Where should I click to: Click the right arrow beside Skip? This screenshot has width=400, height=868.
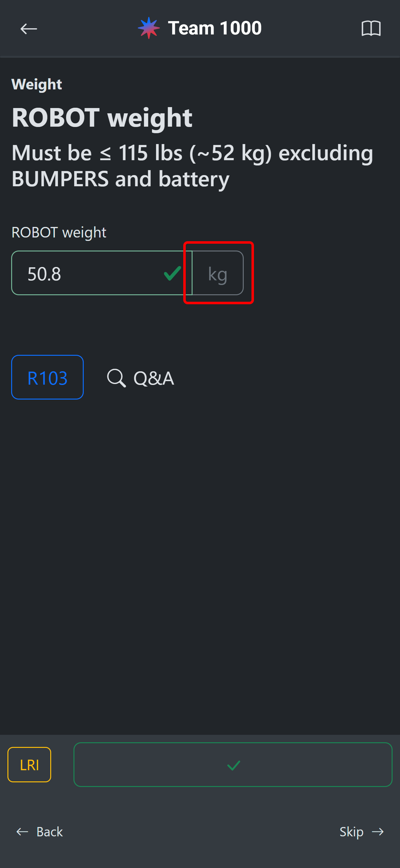(378, 832)
